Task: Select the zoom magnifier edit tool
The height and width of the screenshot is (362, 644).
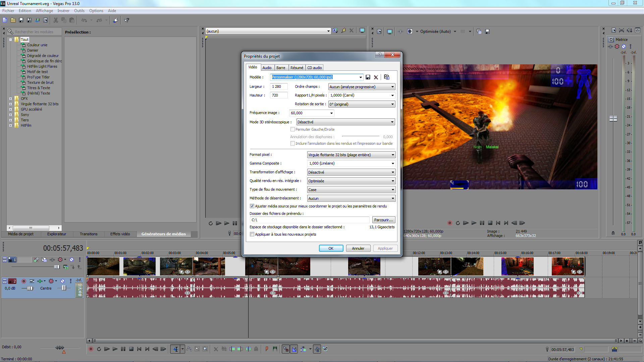Action: pos(205,349)
